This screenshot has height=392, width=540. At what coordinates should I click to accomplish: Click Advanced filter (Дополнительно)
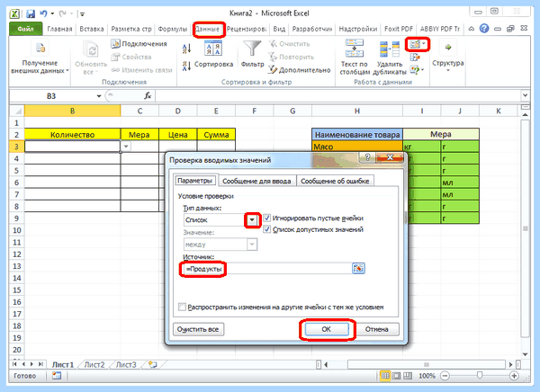300,70
